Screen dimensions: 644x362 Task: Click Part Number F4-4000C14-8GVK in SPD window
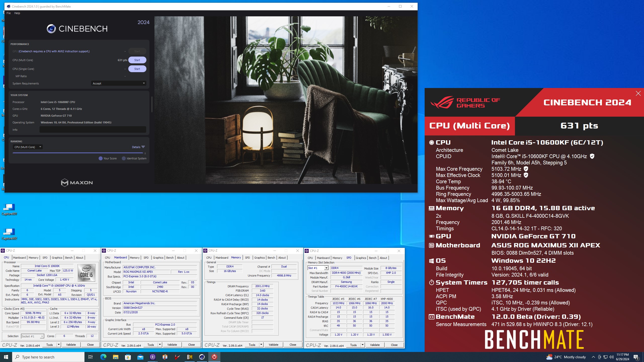(x=346, y=286)
